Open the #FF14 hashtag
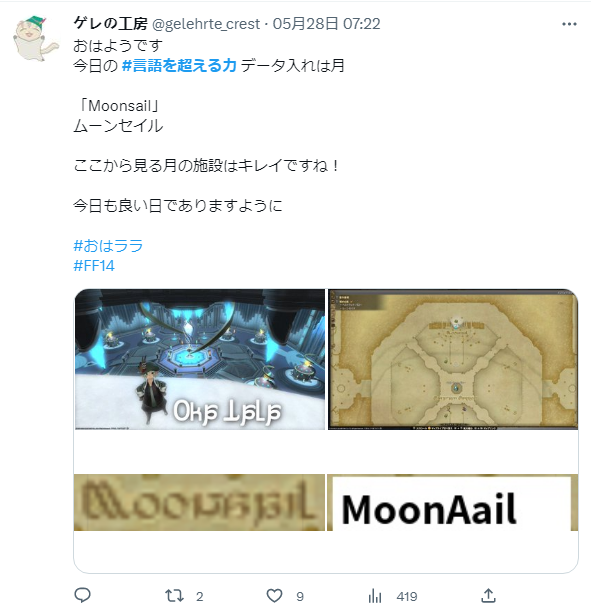The width and height of the screenshot is (591, 614). (x=94, y=266)
